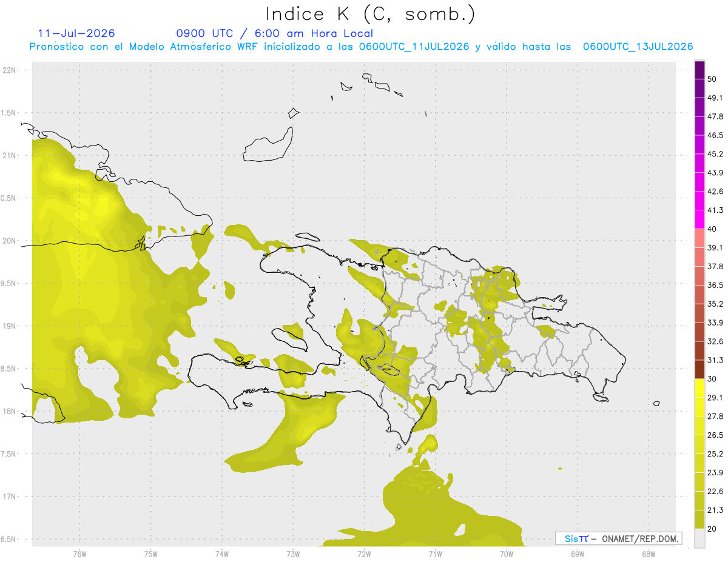Viewport: 728px width, 562px height.
Task: Click the colorbar value "22.6"
Action: click(715, 492)
